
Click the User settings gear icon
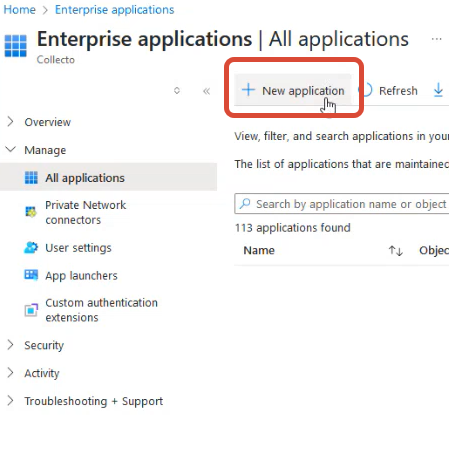(31, 248)
